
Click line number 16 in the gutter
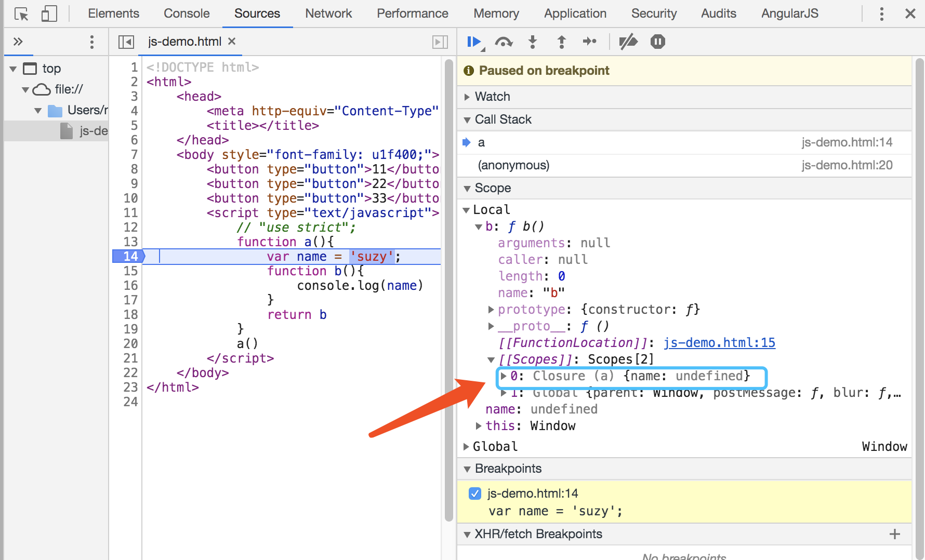131,285
